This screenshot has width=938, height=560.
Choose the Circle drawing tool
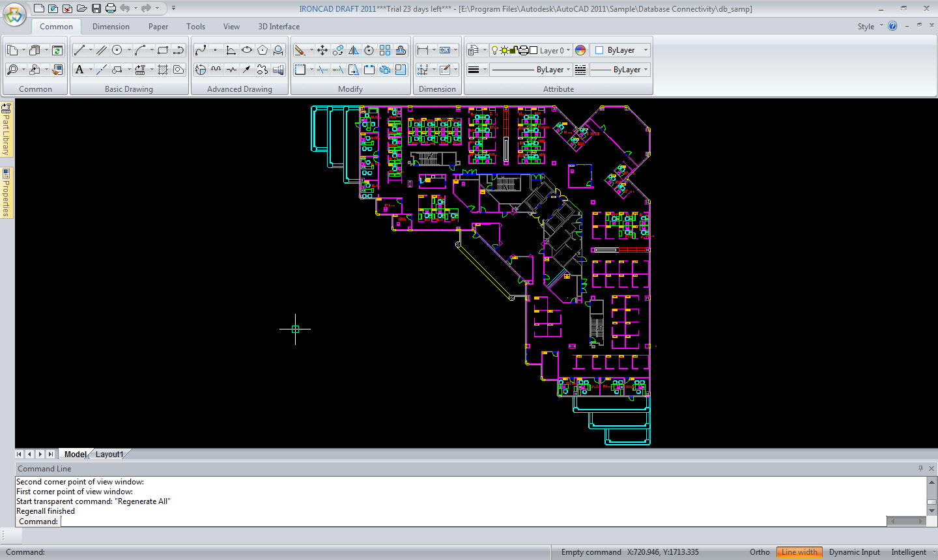(117, 50)
